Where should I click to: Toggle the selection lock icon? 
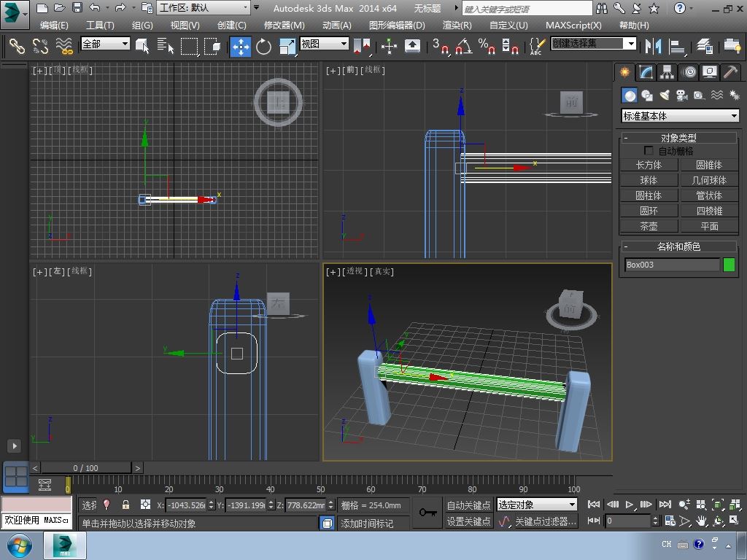click(125, 505)
